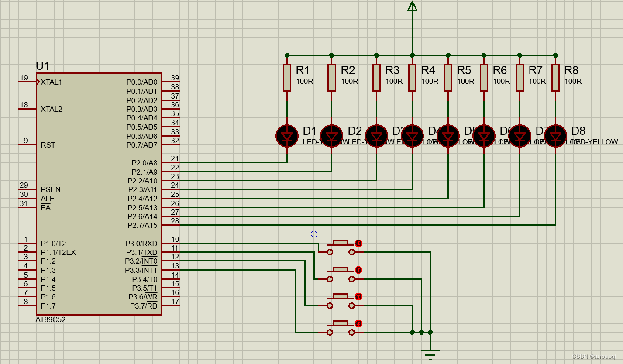Toggle red latch dot on P3.2/INT0 push button

coord(358,297)
